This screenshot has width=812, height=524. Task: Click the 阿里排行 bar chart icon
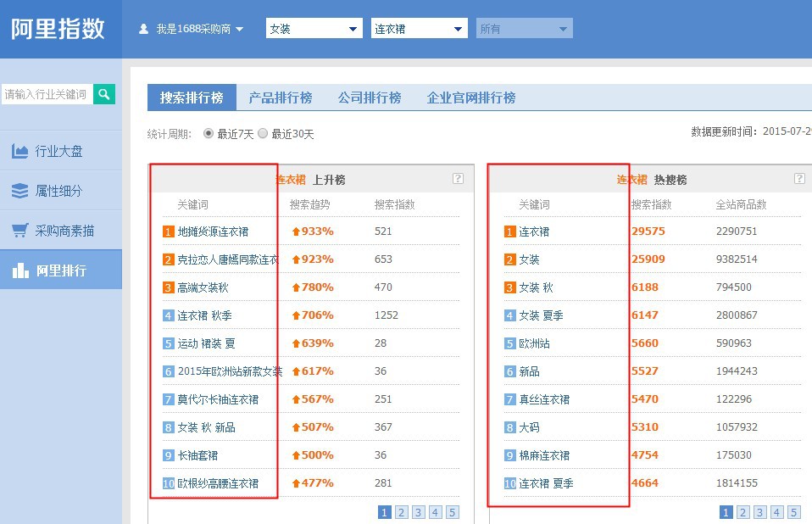(20, 270)
